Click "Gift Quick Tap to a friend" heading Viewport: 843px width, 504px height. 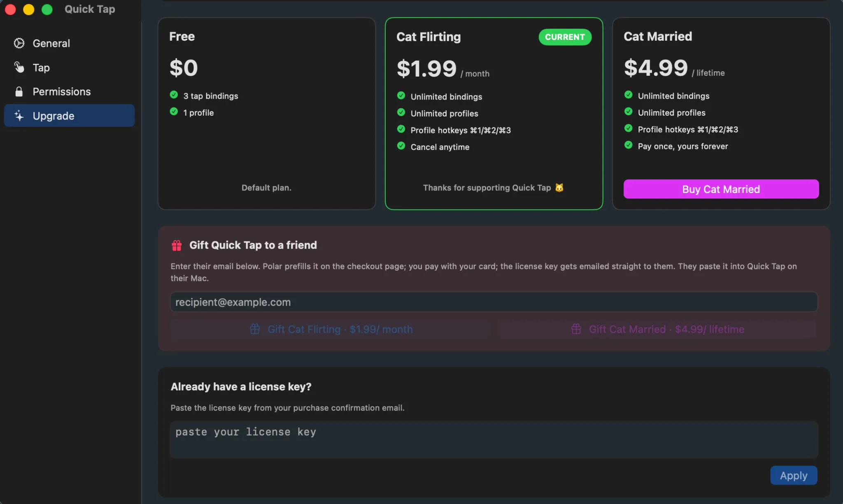click(x=253, y=245)
